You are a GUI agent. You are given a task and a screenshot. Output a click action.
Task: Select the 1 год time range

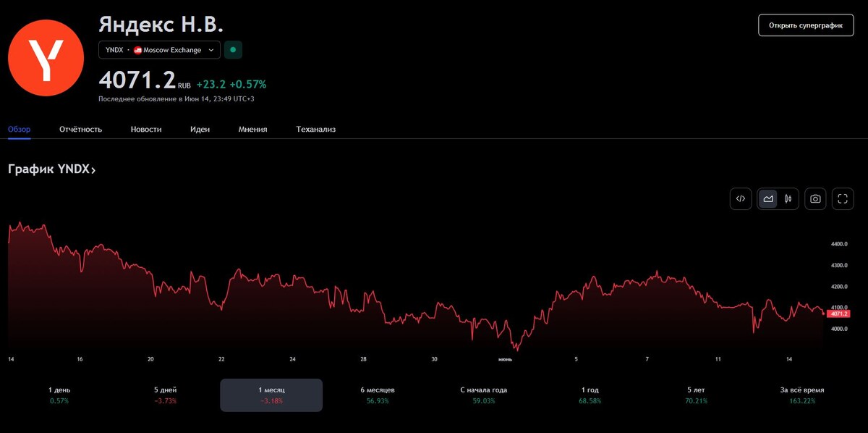(590, 395)
